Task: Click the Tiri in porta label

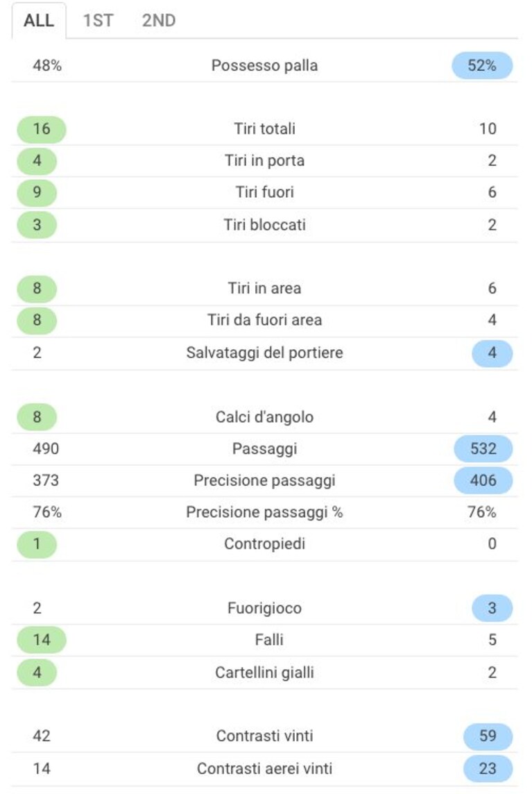Action: 264,160
